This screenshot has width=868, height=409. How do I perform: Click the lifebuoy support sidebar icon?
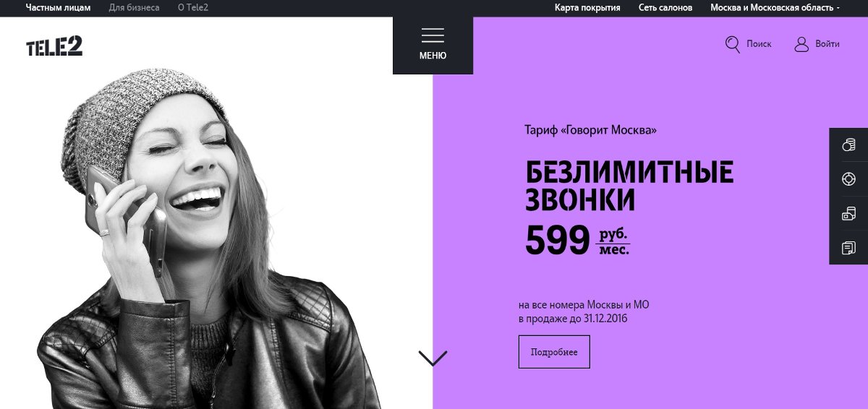[848, 179]
